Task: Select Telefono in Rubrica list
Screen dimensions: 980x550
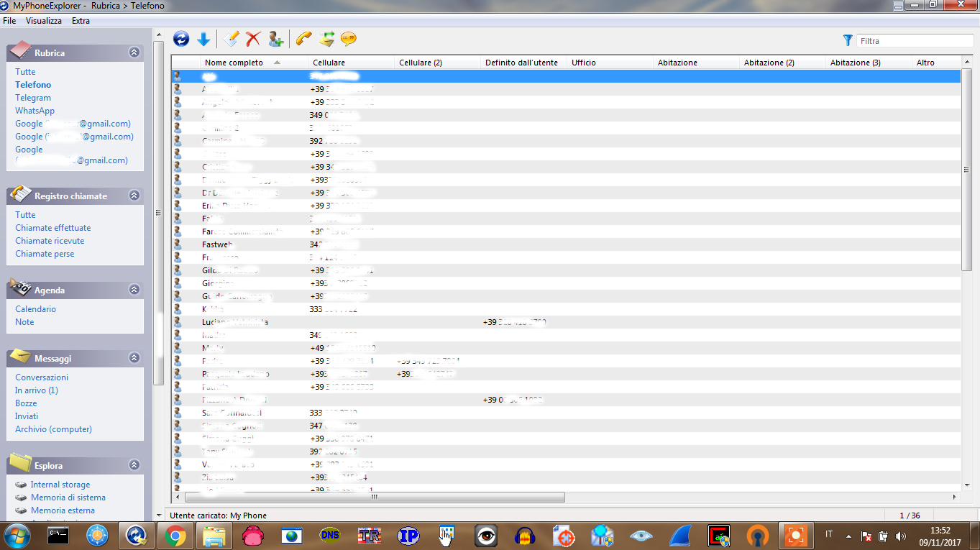Action: (x=33, y=85)
